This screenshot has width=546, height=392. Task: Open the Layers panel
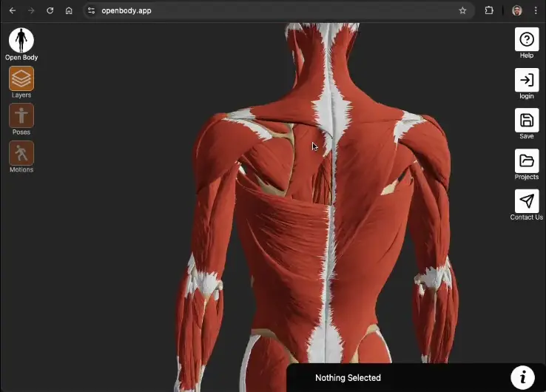tap(21, 78)
